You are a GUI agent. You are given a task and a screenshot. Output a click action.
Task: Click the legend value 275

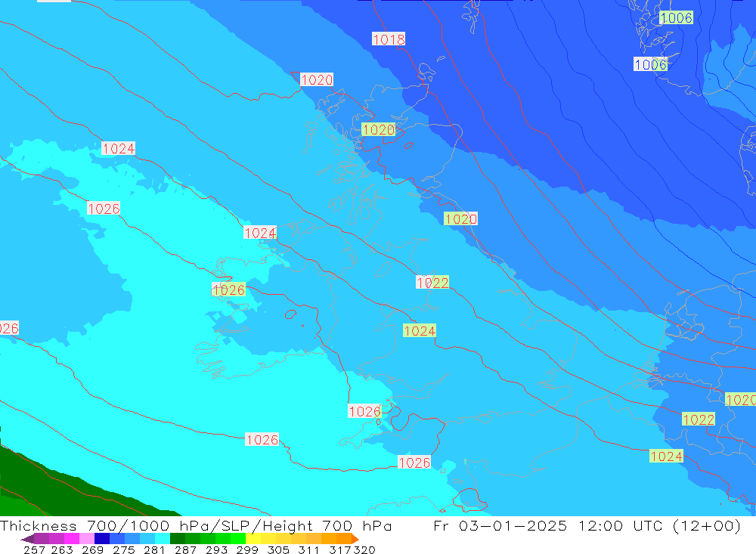coord(123,549)
